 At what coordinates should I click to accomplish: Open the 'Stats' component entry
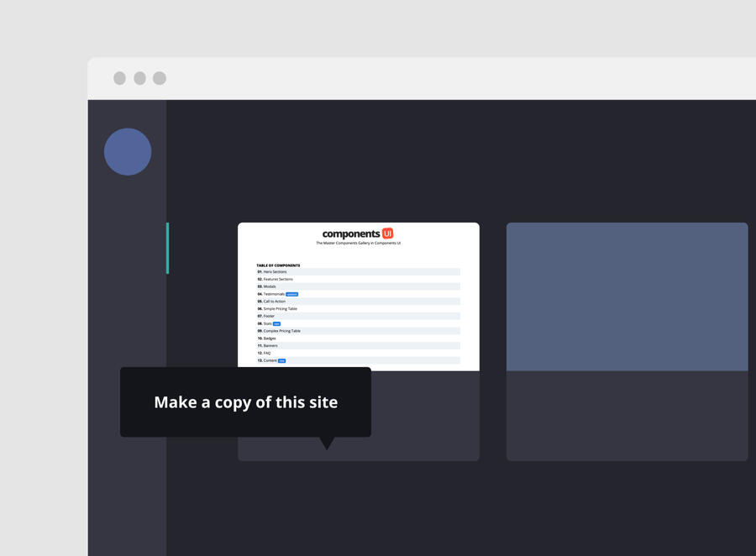pos(267,323)
